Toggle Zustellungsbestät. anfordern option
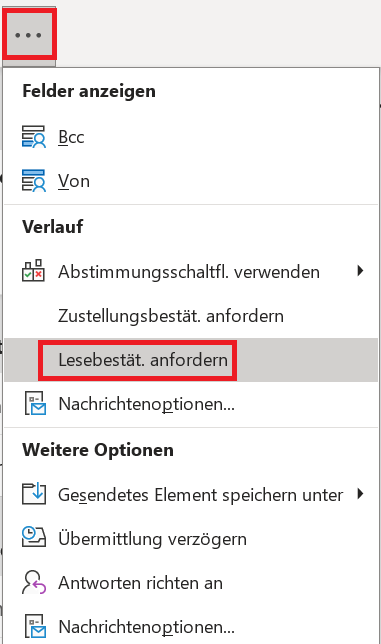This screenshot has height=644, width=381. click(191, 316)
